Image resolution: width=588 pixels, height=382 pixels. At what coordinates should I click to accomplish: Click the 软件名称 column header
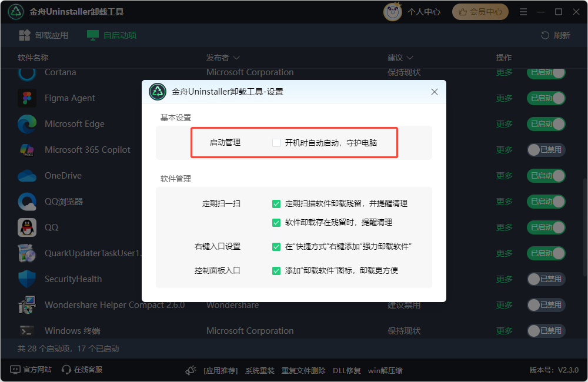coord(33,58)
